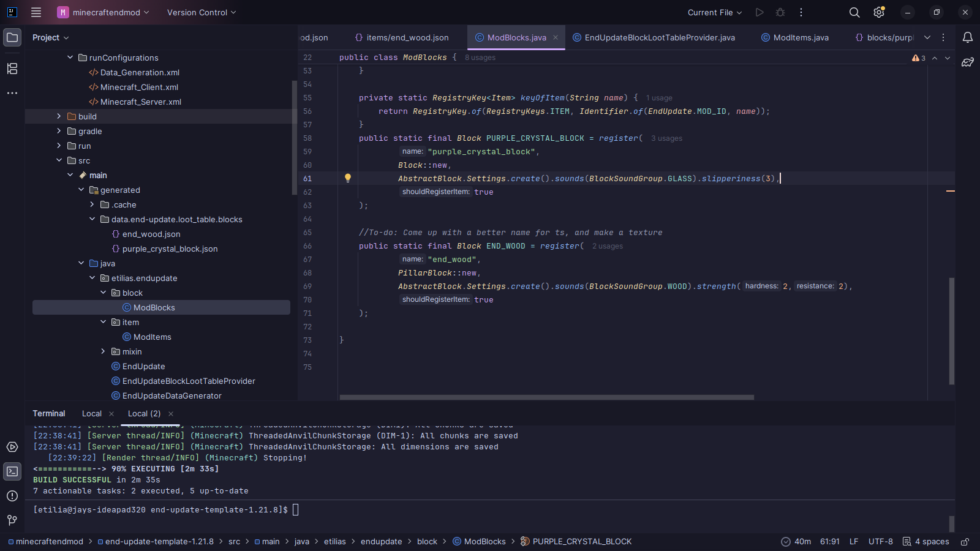The width and height of the screenshot is (980, 551).
Task: Open the Terminal tool window icon
Action: [x=12, y=471]
